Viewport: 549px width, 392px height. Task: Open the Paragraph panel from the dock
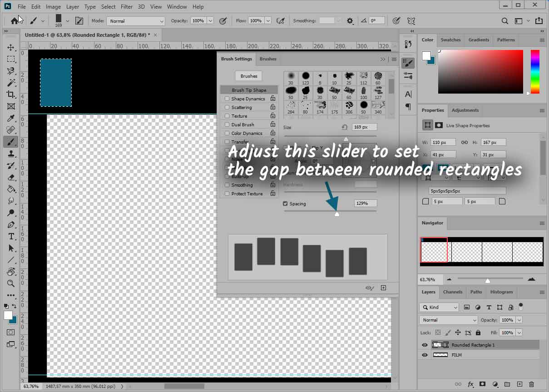point(408,107)
